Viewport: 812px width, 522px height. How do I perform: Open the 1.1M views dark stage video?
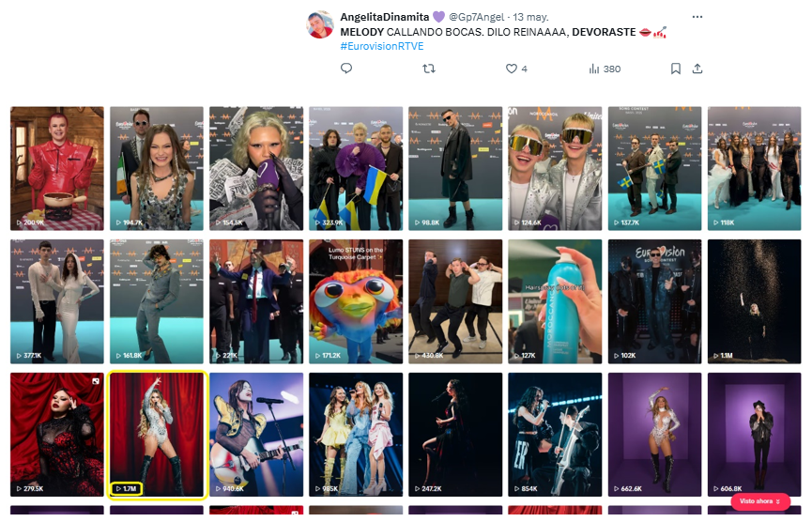[x=754, y=301]
